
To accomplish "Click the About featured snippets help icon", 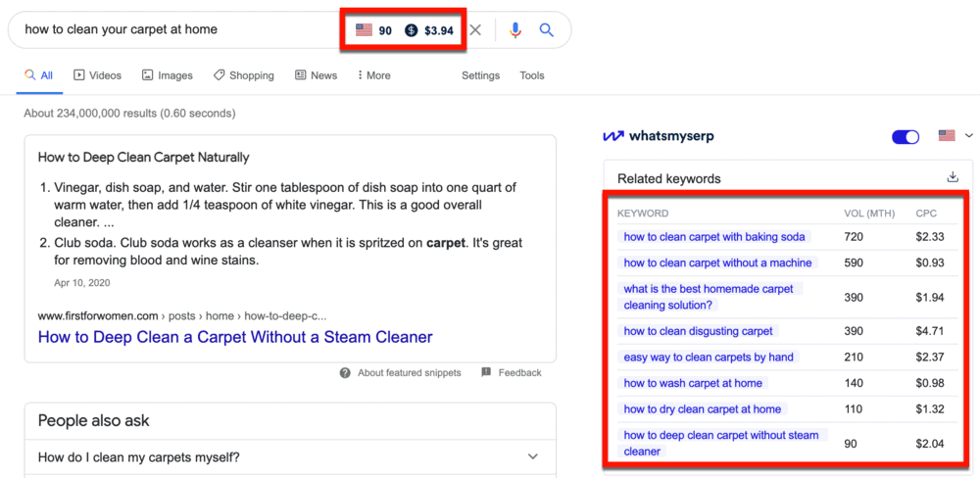I will click(x=345, y=373).
